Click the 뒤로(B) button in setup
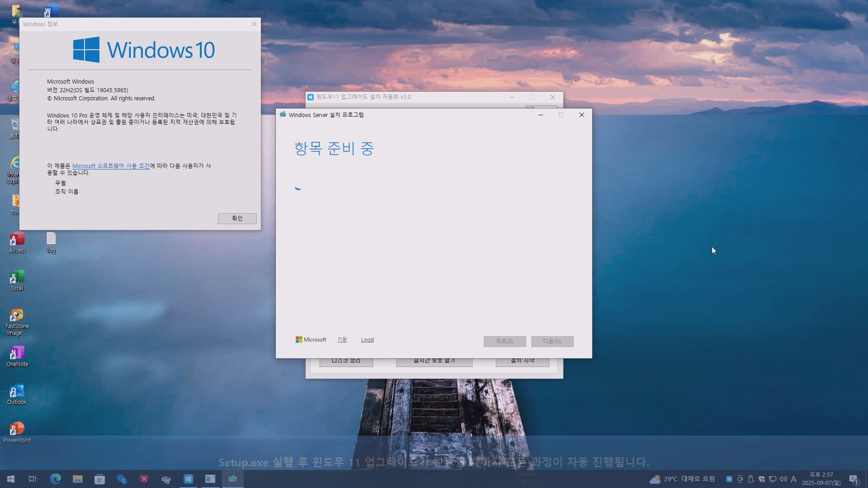Image resolution: width=868 pixels, height=488 pixels. [505, 341]
